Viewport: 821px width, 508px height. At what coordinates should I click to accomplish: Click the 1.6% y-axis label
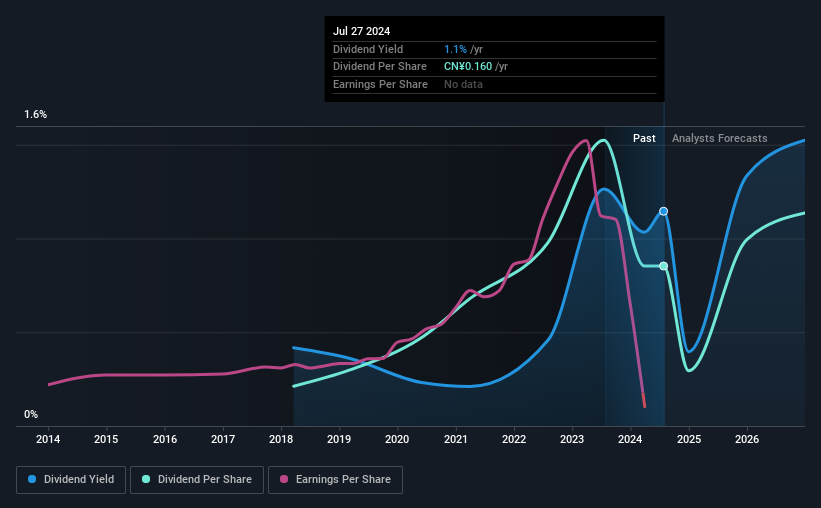(x=36, y=115)
